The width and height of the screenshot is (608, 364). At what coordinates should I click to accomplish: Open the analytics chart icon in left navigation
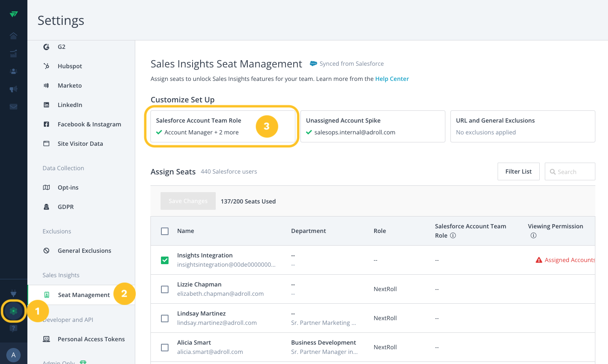(13, 54)
